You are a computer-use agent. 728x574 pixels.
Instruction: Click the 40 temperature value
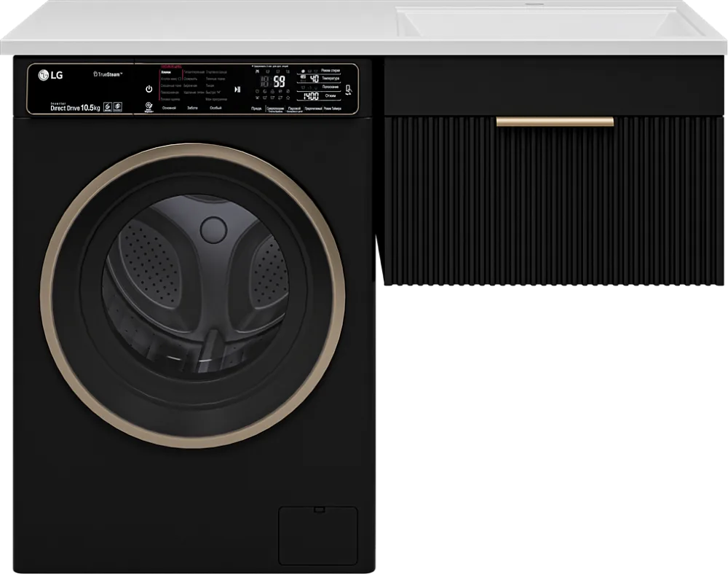click(x=314, y=79)
